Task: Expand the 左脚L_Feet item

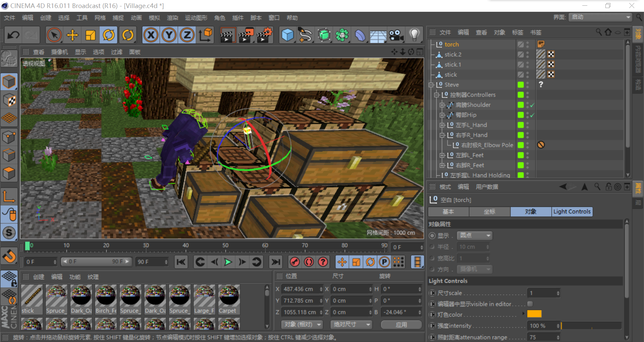Action: [442, 155]
